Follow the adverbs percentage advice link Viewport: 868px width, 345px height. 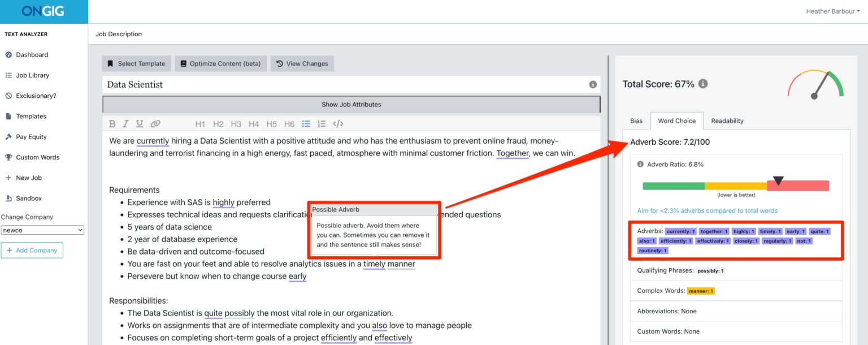707,210
